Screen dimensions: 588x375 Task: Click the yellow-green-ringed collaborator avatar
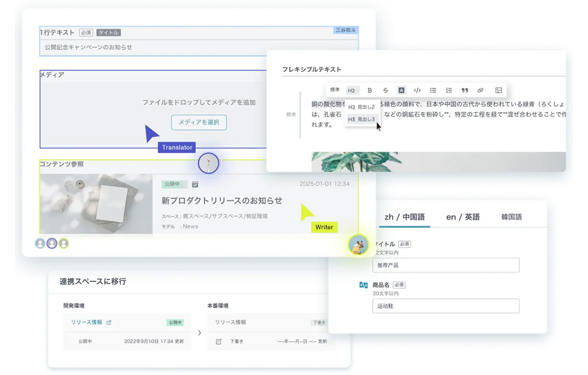(x=64, y=244)
